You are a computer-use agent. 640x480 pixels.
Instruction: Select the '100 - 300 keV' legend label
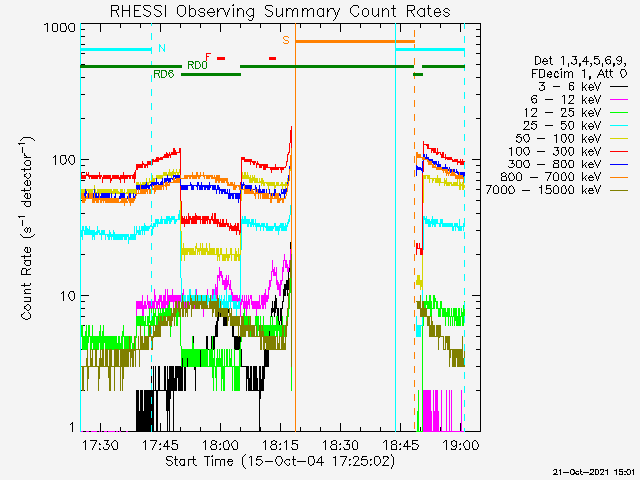click(555, 151)
